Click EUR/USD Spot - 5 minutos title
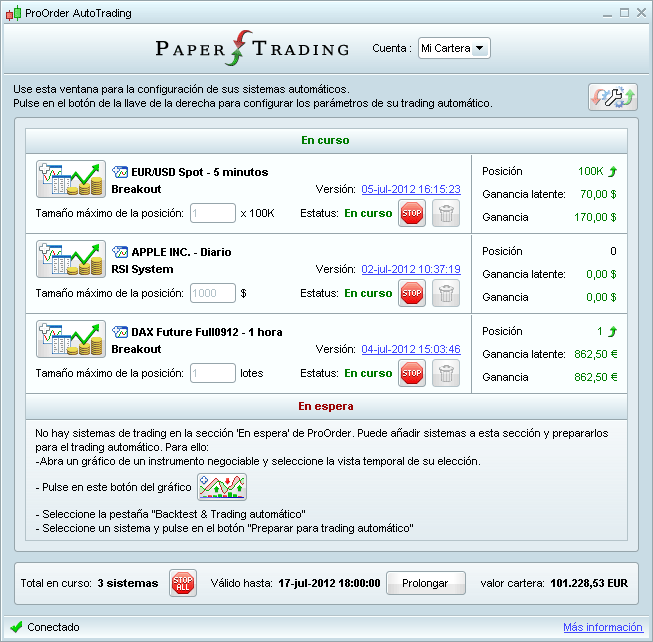The height and width of the screenshot is (642, 653). pyautogui.click(x=199, y=172)
